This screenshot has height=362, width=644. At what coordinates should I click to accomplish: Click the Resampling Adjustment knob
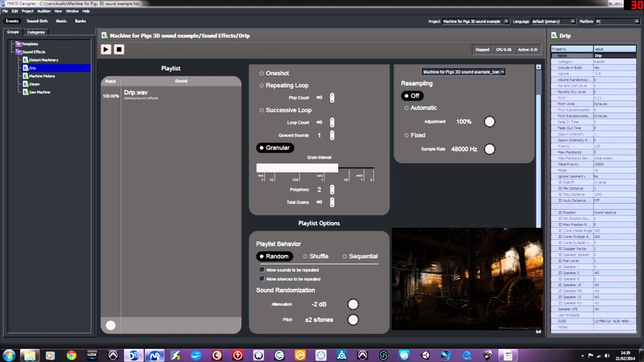(x=490, y=122)
